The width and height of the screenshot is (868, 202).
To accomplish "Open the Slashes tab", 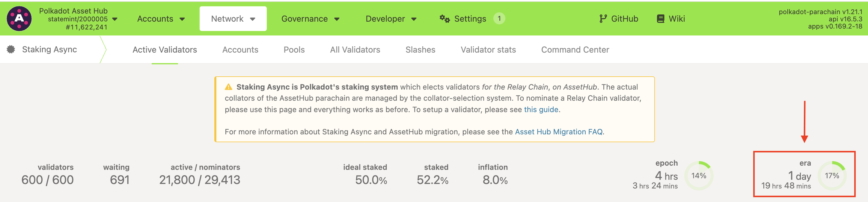I will 420,50.
